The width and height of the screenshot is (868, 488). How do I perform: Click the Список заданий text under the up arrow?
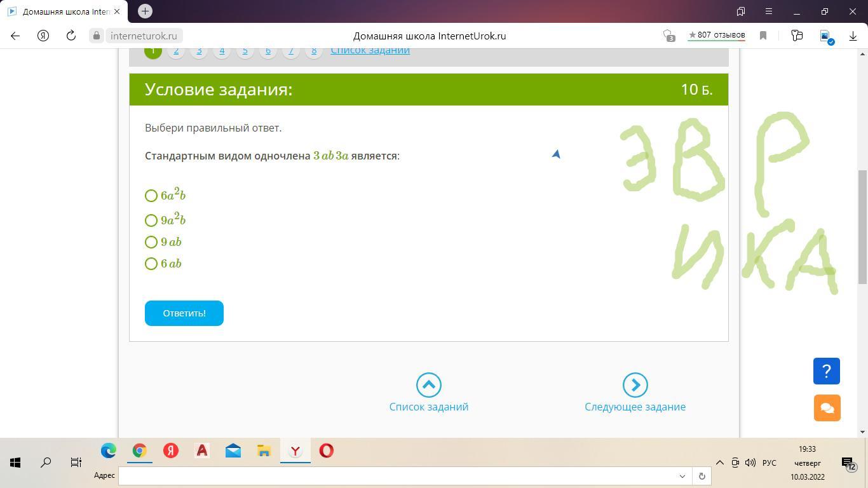[429, 407]
